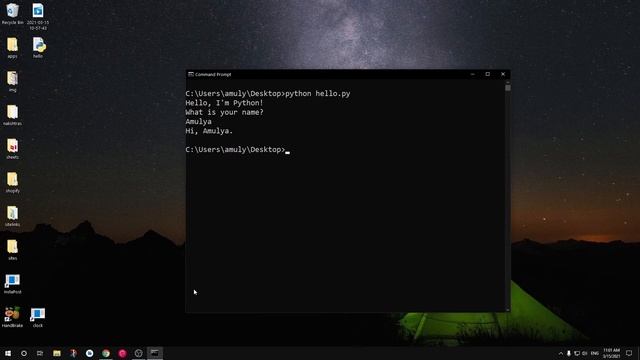
Task: Close the Command Prompt window
Action: (503, 74)
